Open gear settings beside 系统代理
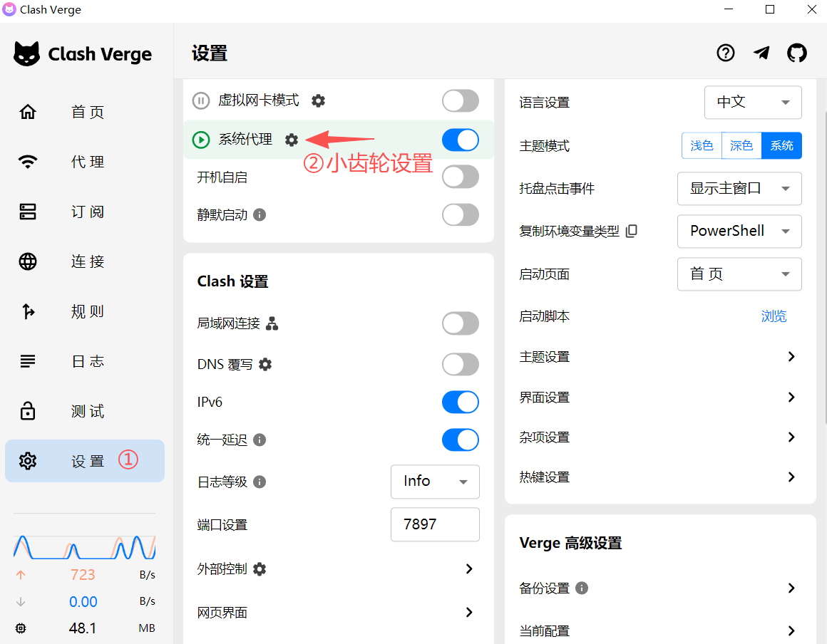Image resolution: width=827 pixels, height=644 pixels. pyautogui.click(x=292, y=140)
